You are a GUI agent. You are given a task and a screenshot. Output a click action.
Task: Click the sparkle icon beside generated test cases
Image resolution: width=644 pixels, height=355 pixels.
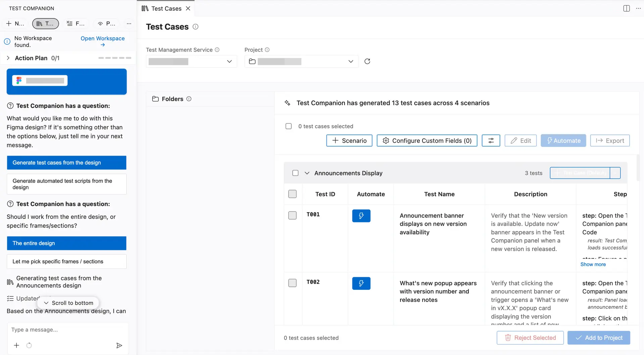pos(287,103)
